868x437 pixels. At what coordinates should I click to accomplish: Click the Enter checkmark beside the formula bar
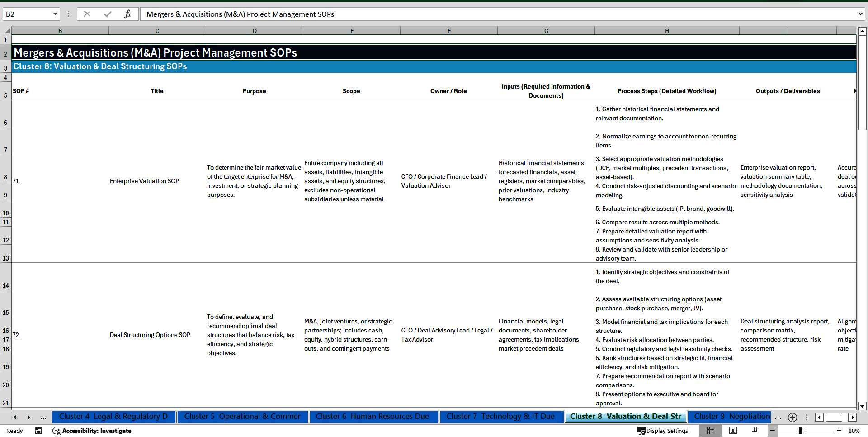107,14
